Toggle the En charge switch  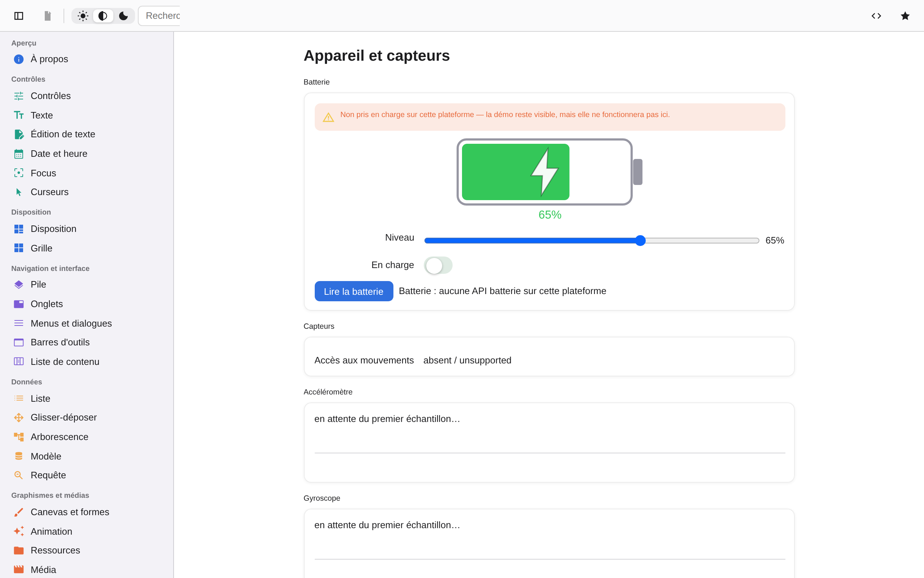click(438, 265)
